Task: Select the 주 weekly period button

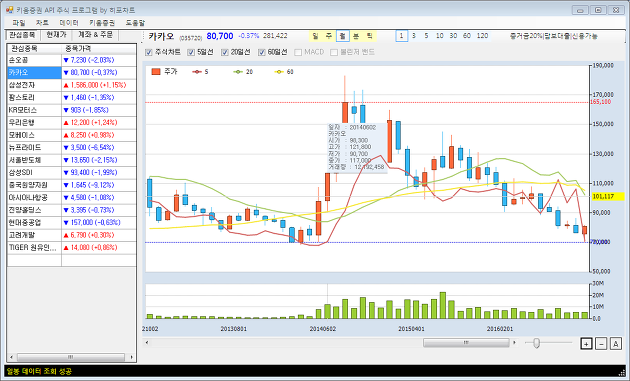Action: 329,36
